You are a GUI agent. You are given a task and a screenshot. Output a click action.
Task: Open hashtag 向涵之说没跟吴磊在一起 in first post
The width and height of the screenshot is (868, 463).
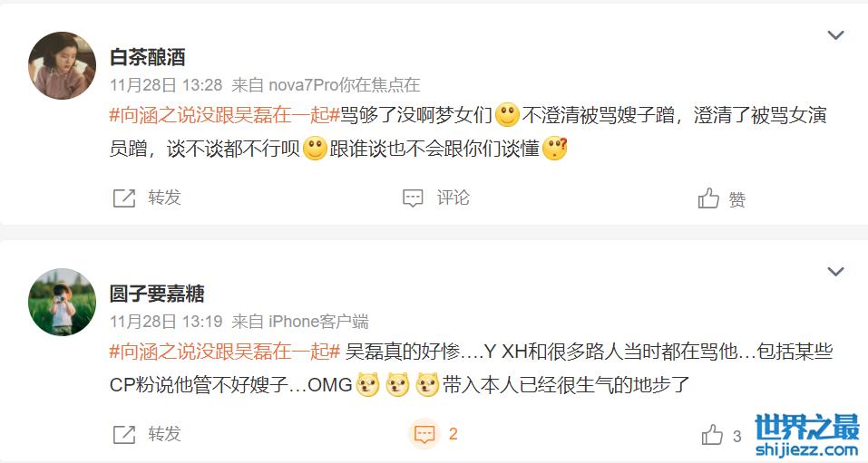tap(224, 115)
